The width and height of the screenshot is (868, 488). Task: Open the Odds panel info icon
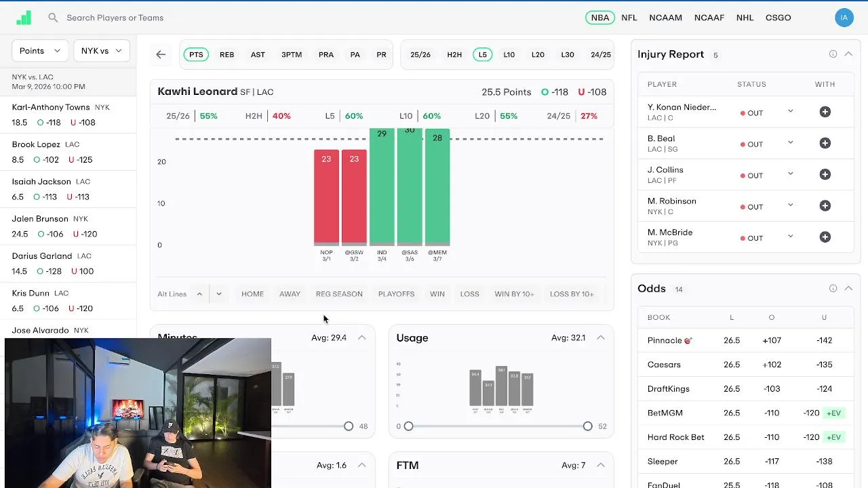tap(833, 289)
